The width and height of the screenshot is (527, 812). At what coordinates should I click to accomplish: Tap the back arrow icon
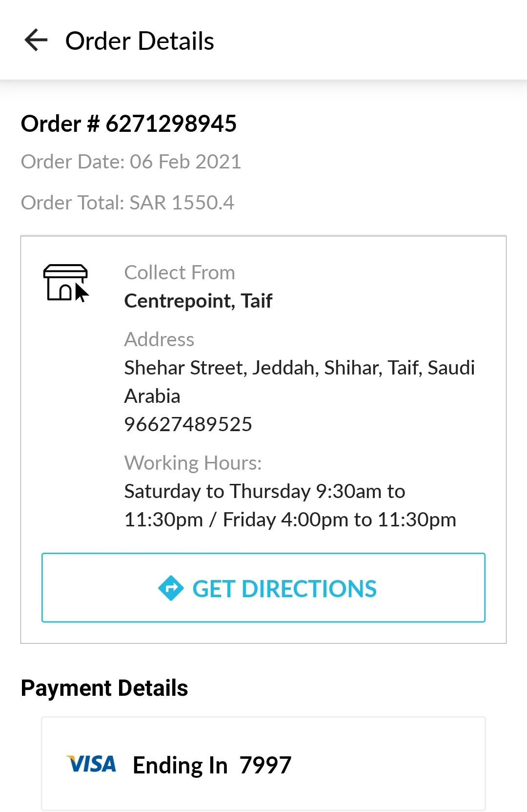click(x=36, y=40)
